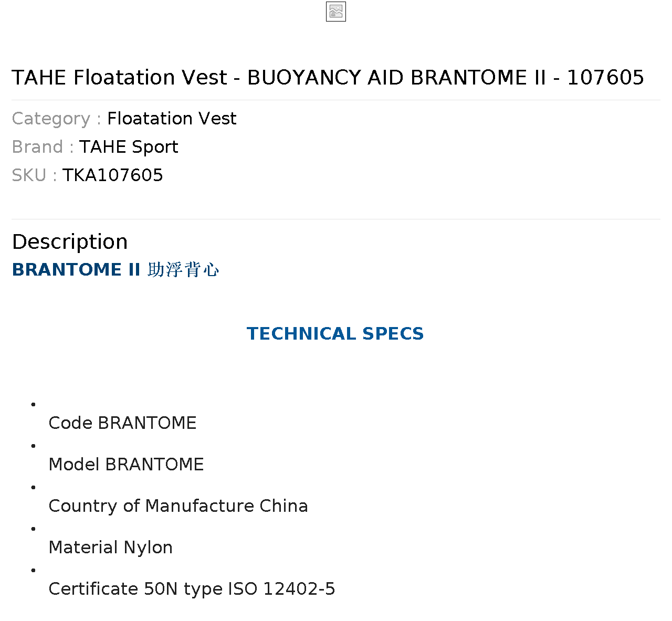672x621 pixels.
Task: Select the product title TAHE Floatation Vest heading
Action: pos(328,78)
